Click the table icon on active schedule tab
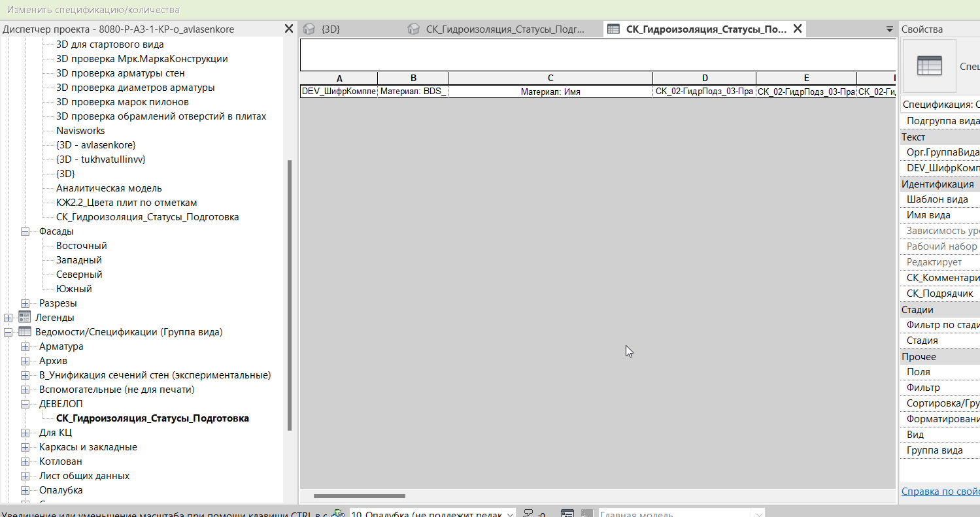This screenshot has width=980, height=517. [x=613, y=29]
